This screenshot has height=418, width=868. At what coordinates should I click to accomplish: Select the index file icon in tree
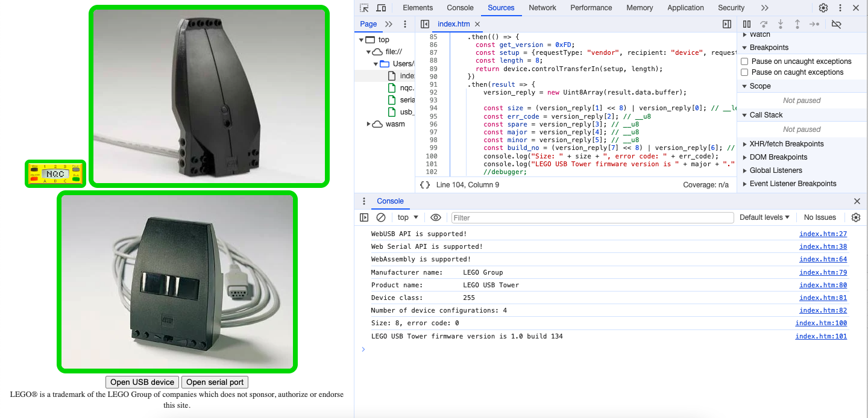392,76
